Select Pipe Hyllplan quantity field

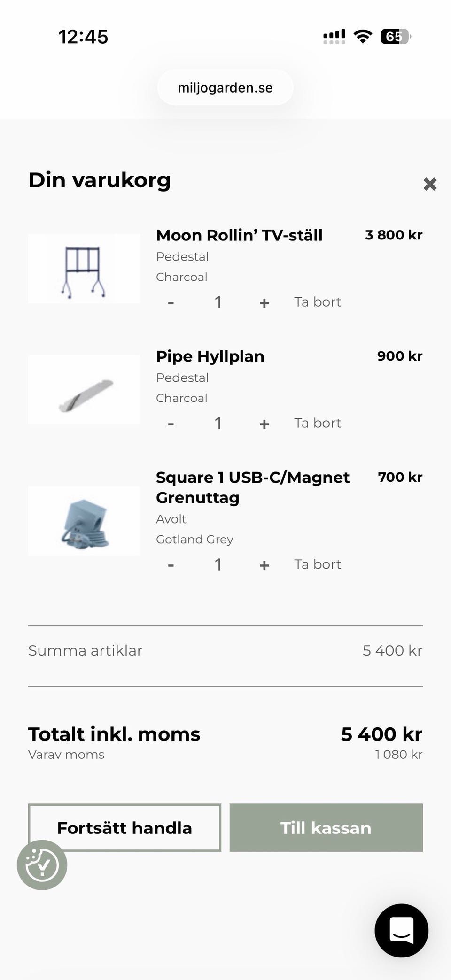[218, 424]
